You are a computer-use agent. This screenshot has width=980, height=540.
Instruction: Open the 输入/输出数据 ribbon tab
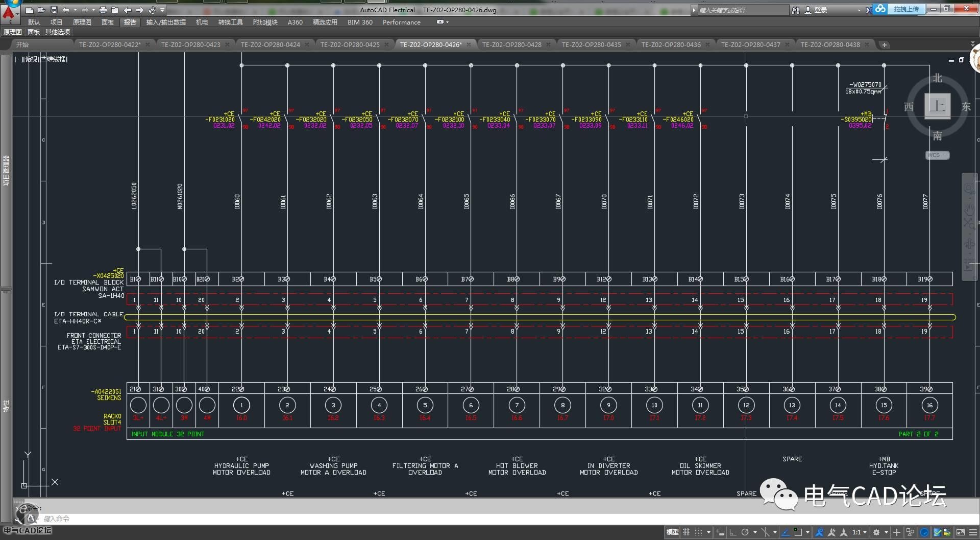click(166, 22)
